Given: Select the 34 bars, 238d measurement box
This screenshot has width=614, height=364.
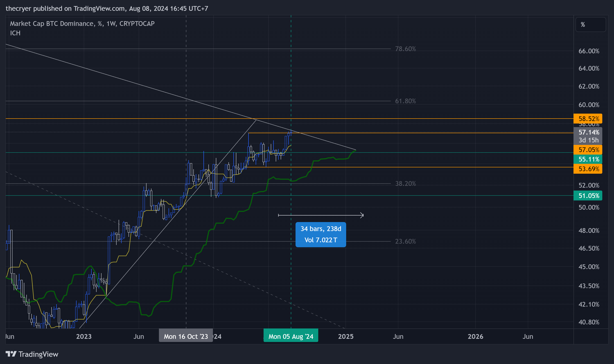Looking at the screenshot, I should (x=321, y=234).
